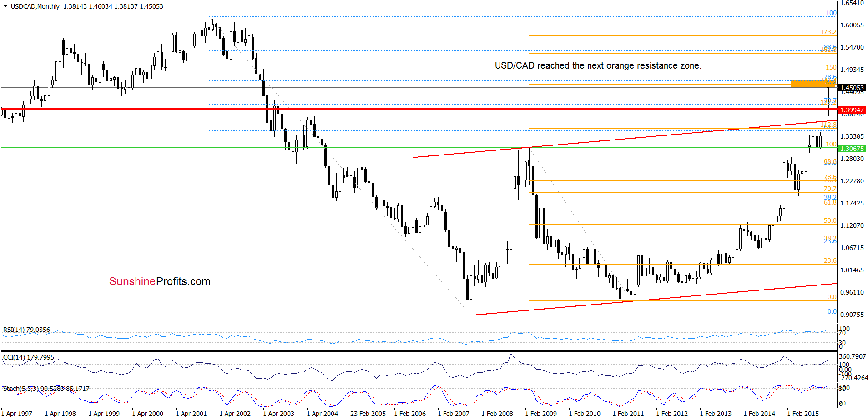Click the 1 Apr 2003 date label
The height and width of the screenshot is (420, 868).
(x=279, y=414)
